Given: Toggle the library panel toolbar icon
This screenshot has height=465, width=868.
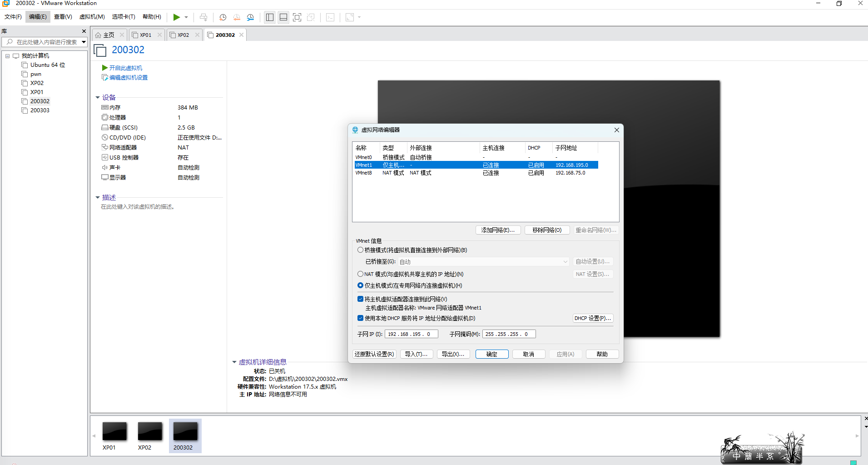Looking at the screenshot, I should click(270, 17).
